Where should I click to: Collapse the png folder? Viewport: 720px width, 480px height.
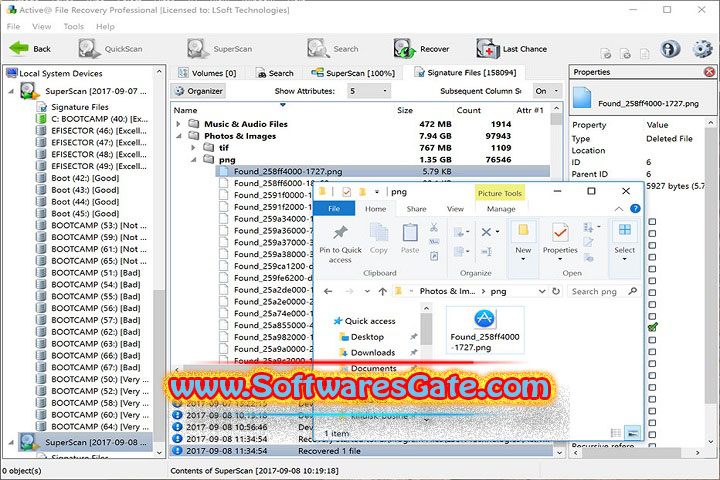coord(193,160)
